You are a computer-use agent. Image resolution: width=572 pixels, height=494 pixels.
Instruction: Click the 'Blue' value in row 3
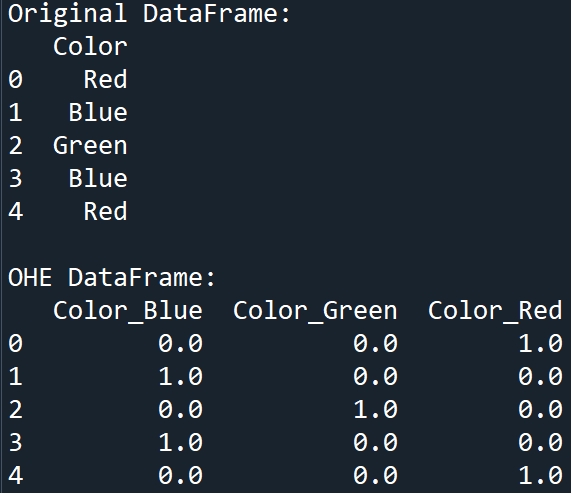click(x=98, y=178)
